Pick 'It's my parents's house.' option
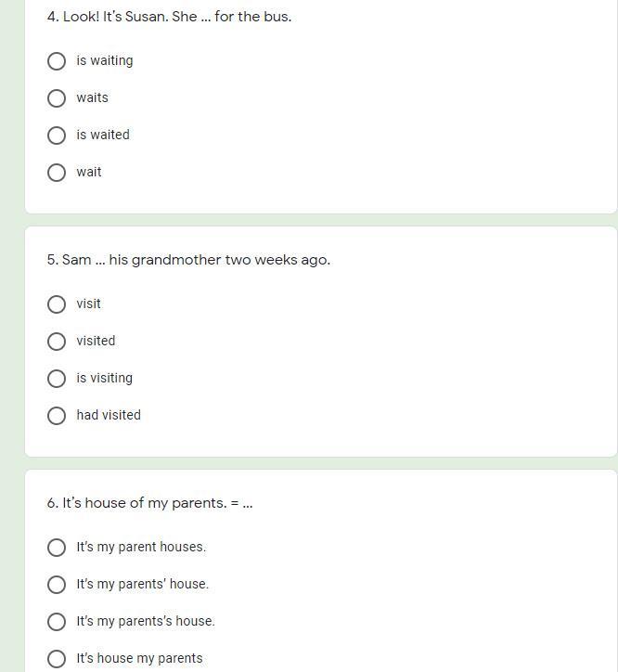The image size is (618, 672). 57,622
